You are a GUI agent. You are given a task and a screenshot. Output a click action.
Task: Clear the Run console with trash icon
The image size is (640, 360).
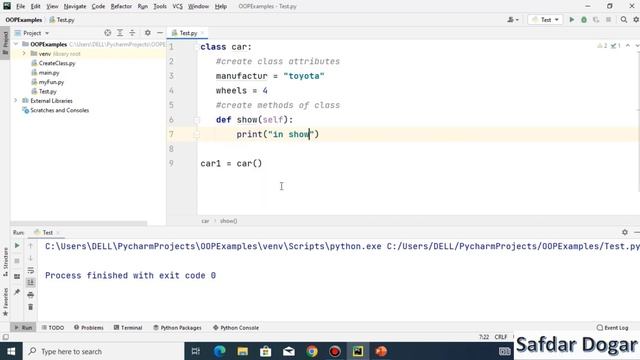tap(31, 307)
